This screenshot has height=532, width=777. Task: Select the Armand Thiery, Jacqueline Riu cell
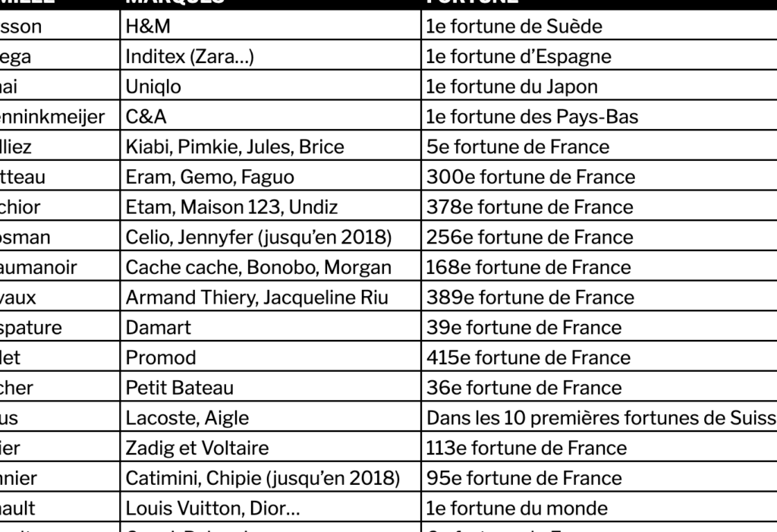point(271,297)
